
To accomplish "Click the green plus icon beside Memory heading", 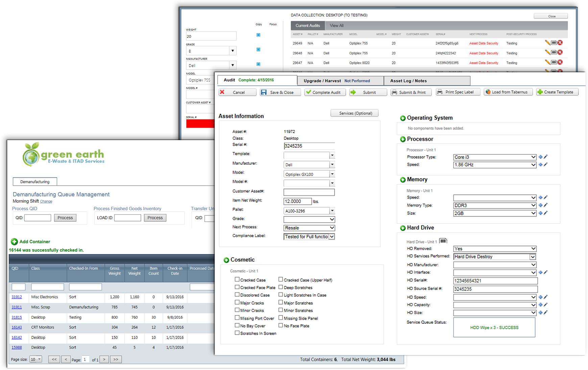I will coord(402,180).
